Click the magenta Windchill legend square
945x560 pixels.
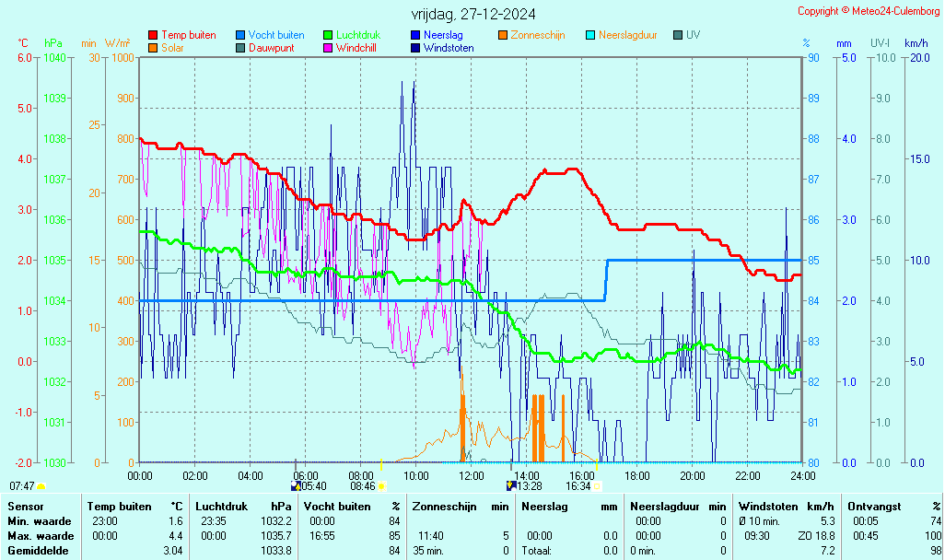[x=328, y=48]
